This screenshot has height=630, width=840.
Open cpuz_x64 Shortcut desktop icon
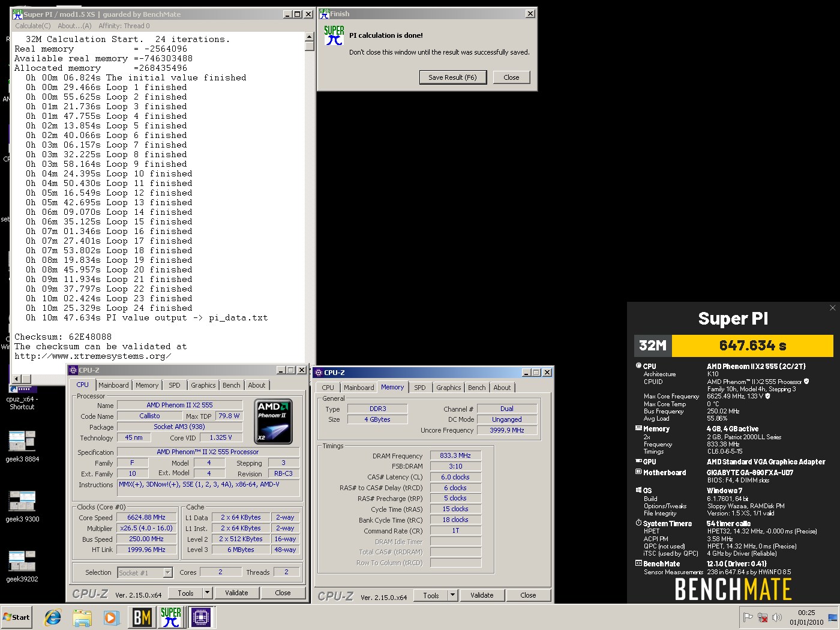pyautogui.click(x=22, y=399)
